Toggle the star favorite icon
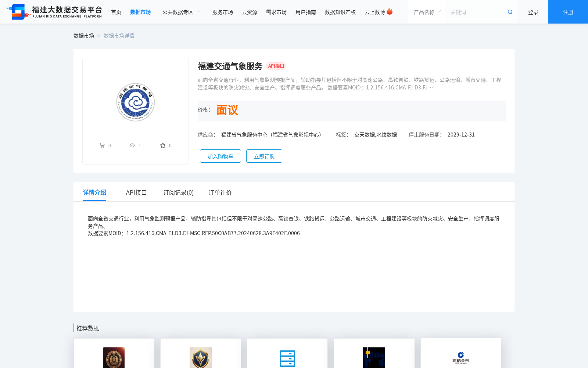588x368 pixels. [x=163, y=145]
